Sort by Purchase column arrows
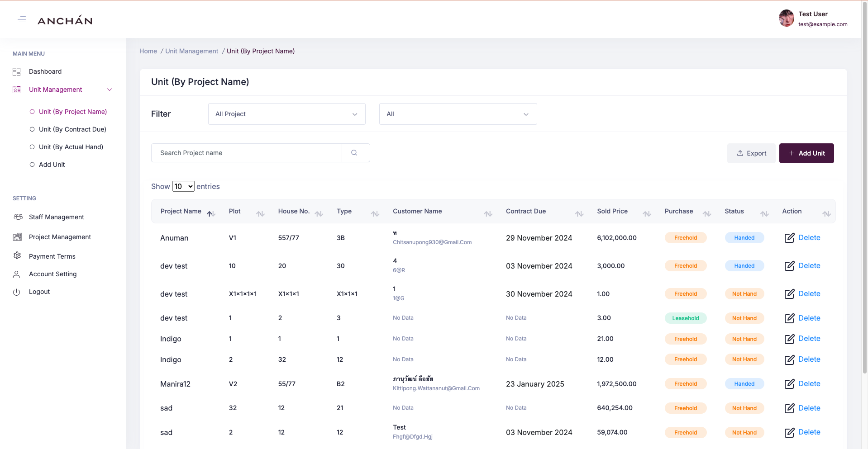The height and width of the screenshot is (449, 868). (x=707, y=214)
